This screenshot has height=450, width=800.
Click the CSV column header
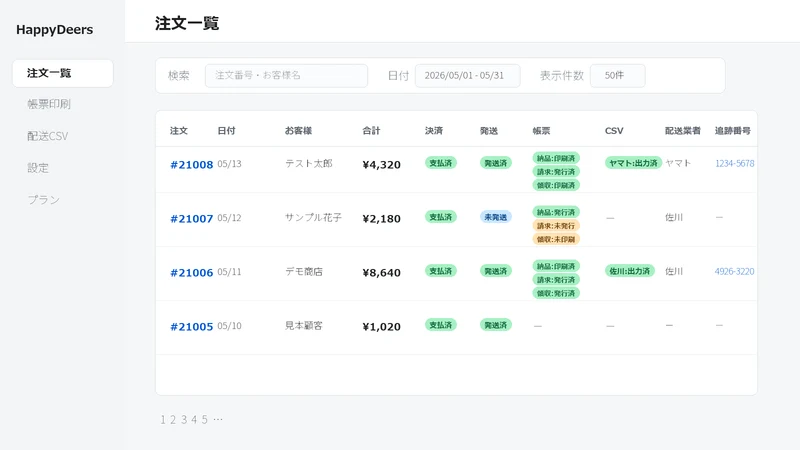click(x=614, y=131)
